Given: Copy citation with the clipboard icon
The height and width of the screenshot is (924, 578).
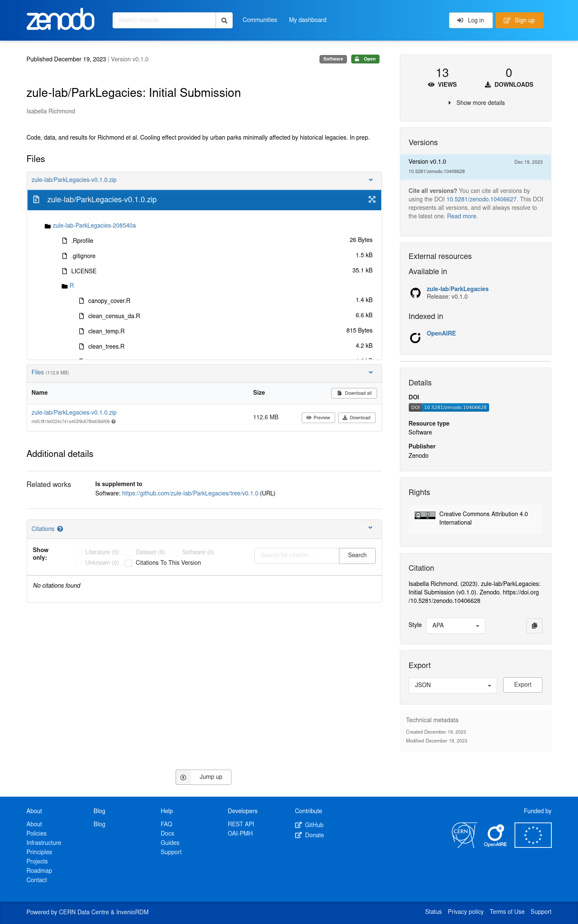Looking at the screenshot, I should [x=534, y=626].
